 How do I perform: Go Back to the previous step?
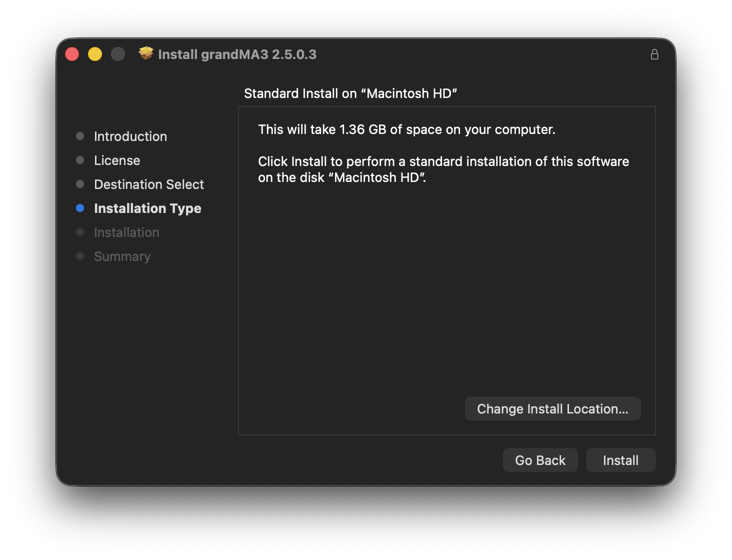tap(540, 460)
